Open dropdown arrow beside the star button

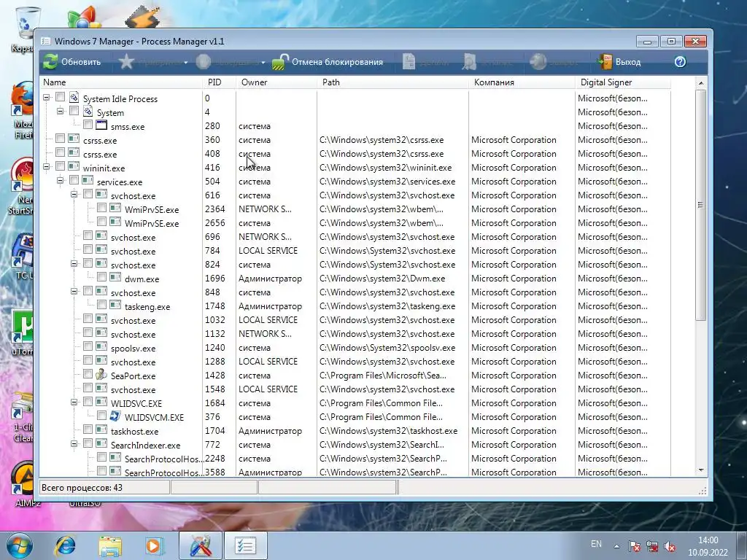click(186, 63)
